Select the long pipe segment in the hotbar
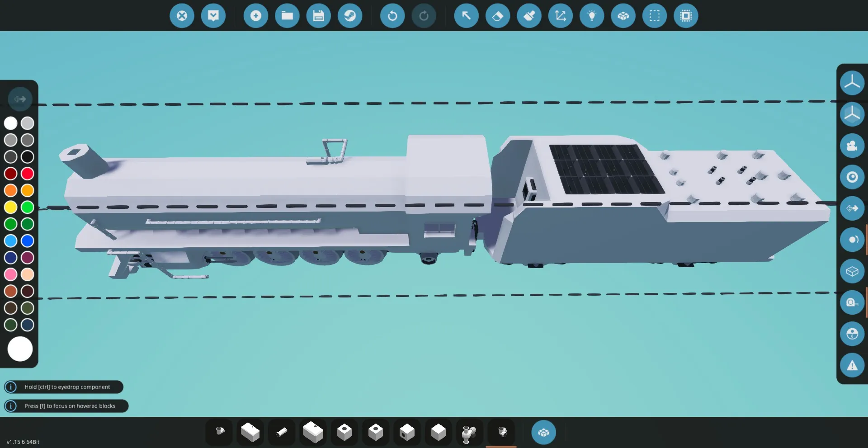This screenshot has width=868, height=448. tap(282, 433)
